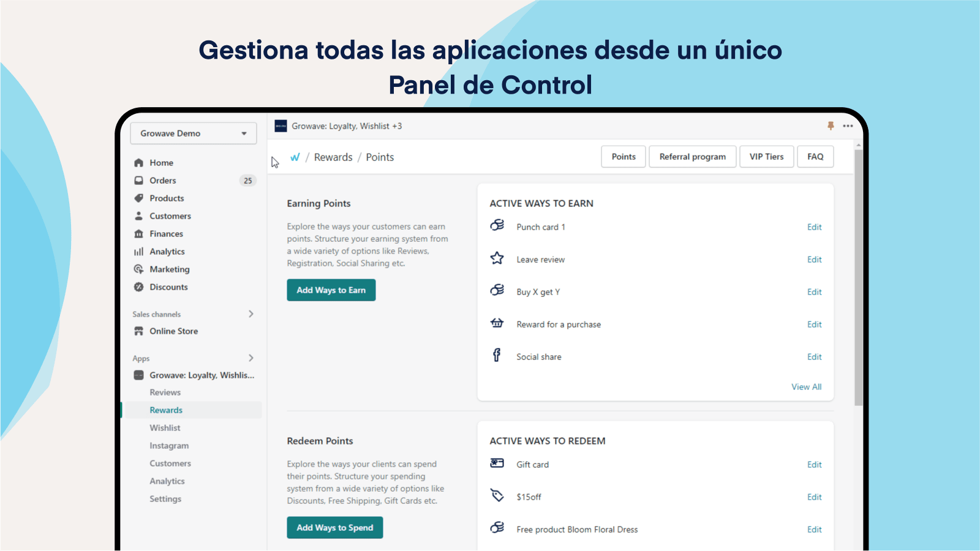Edit the Leave review rule
Viewport: 980px width, 551px height.
[815, 260]
